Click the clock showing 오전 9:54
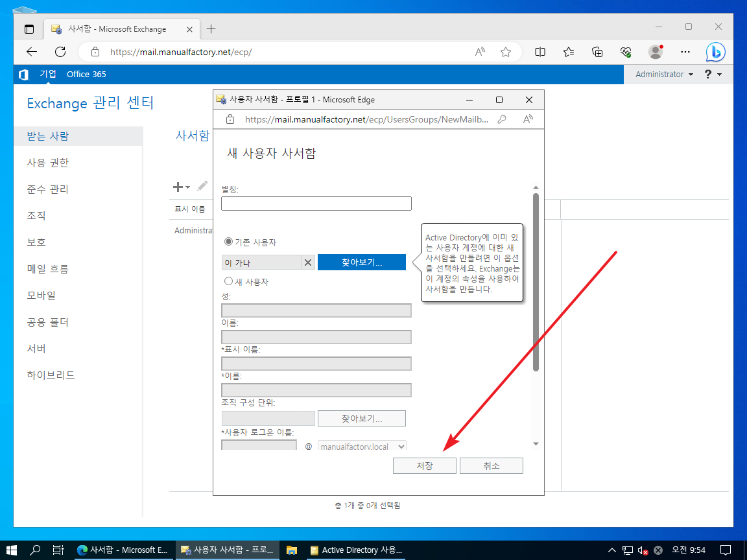 [x=689, y=550]
